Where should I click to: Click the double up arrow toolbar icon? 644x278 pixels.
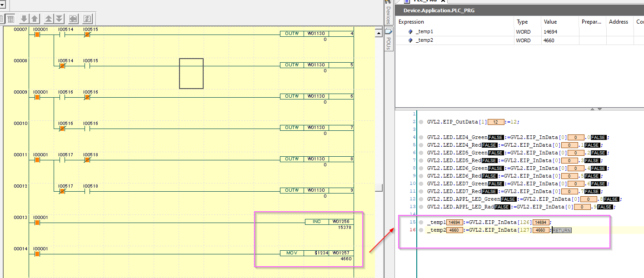[x=49, y=19]
